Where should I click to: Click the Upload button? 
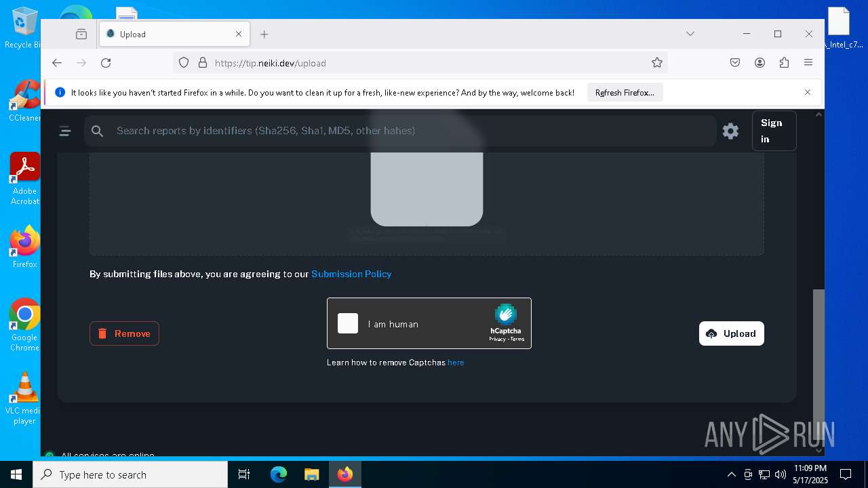point(732,333)
